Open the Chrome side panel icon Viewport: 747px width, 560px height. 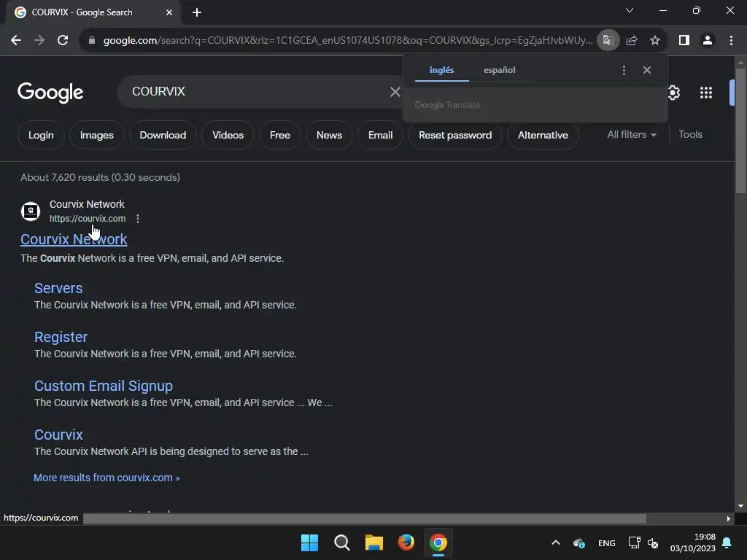click(684, 41)
